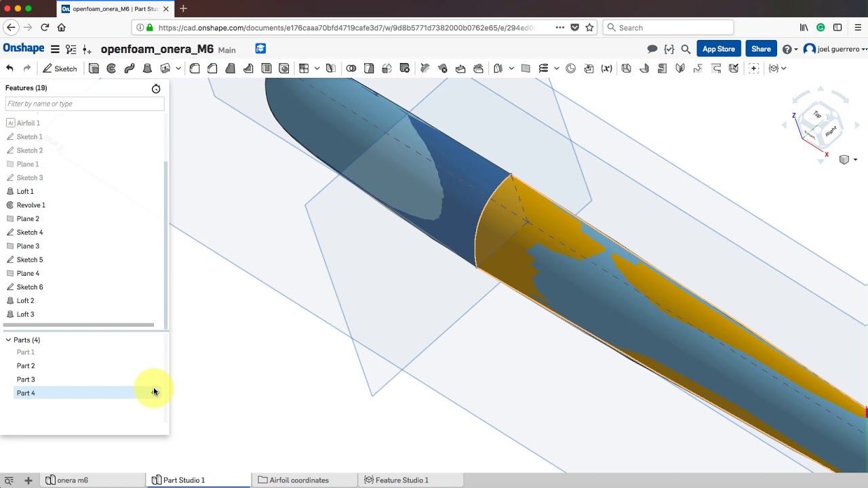
Task: Expand the helix curve dropdown arrow
Action: [556, 68]
